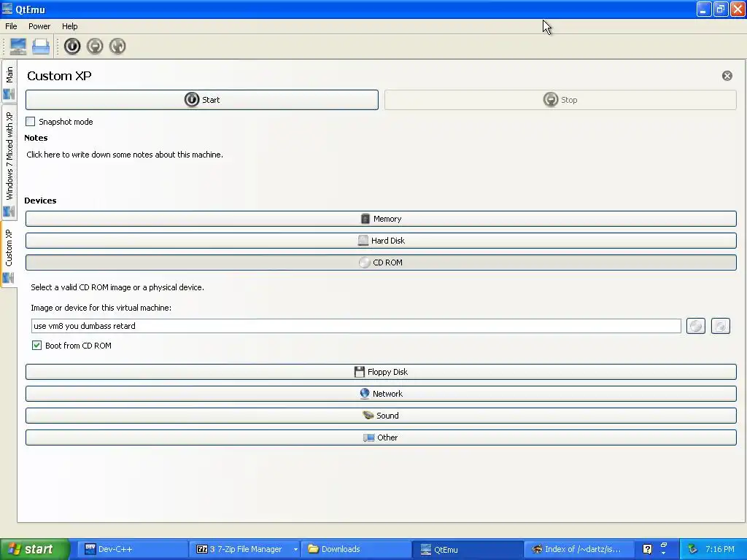Viewport: 747px width, 560px height.
Task: Start the Custom XP virtual machine
Action: click(x=202, y=100)
